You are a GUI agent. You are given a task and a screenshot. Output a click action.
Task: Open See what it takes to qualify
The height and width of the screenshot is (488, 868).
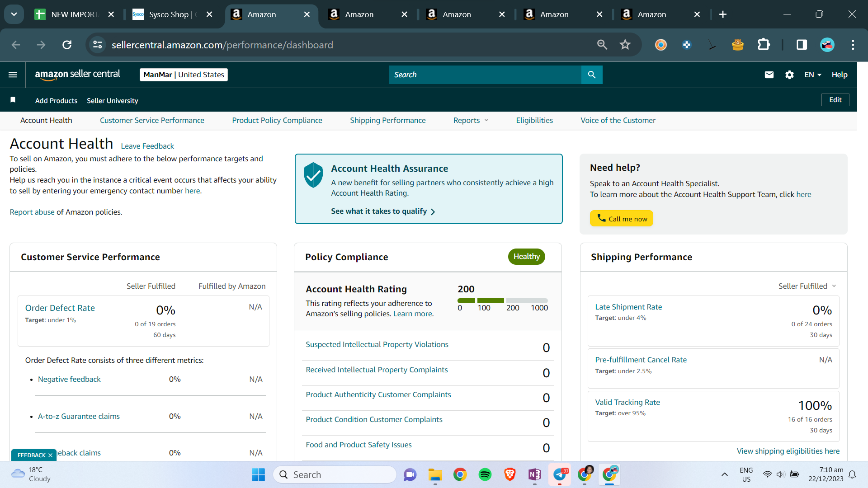tap(383, 211)
